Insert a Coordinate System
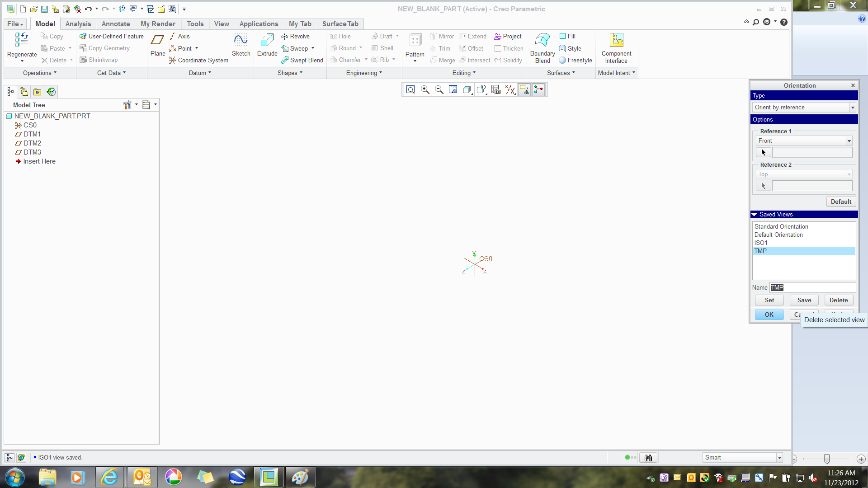 [198, 60]
